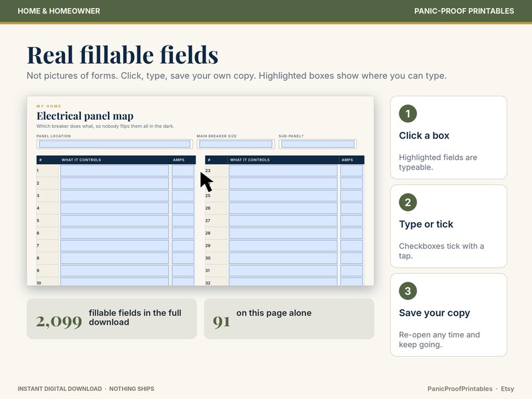Select the "91" on this page number
The height and width of the screenshot is (399, 532).
click(x=222, y=321)
